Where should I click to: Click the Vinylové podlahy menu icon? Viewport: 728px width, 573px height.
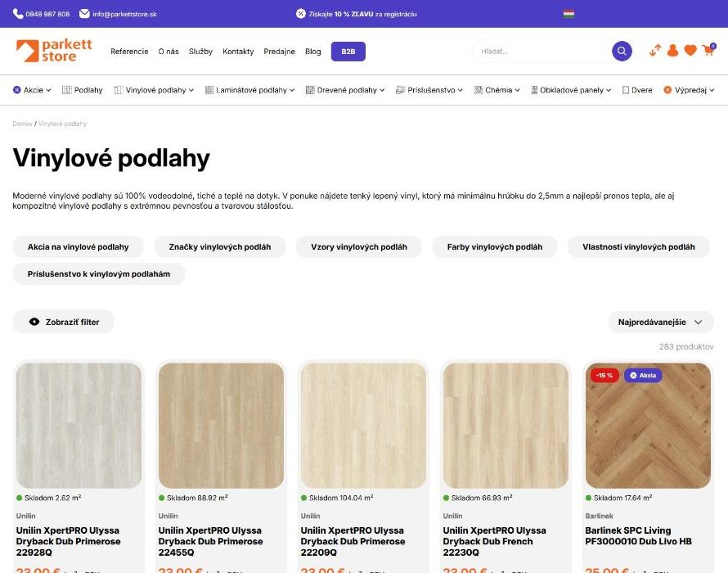[119, 90]
